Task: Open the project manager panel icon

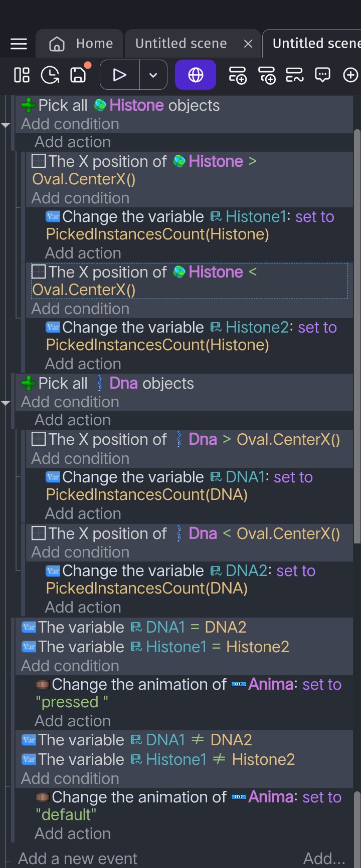Action: [x=22, y=75]
